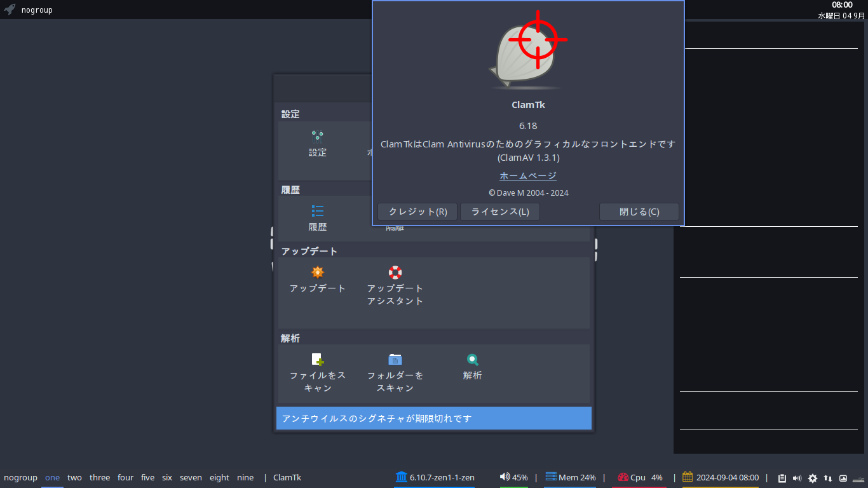Open the clipboard tray icon
This screenshot has height=488, width=868.
click(x=782, y=478)
